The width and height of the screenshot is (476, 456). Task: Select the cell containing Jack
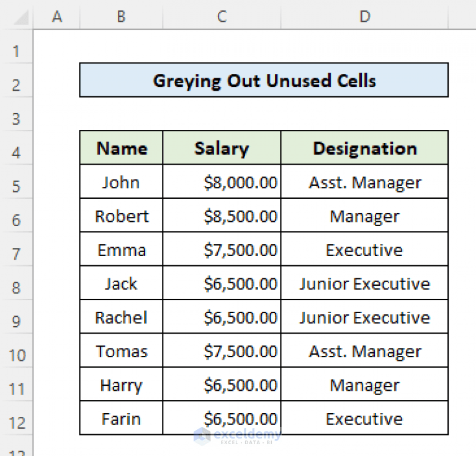[x=121, y=283]
